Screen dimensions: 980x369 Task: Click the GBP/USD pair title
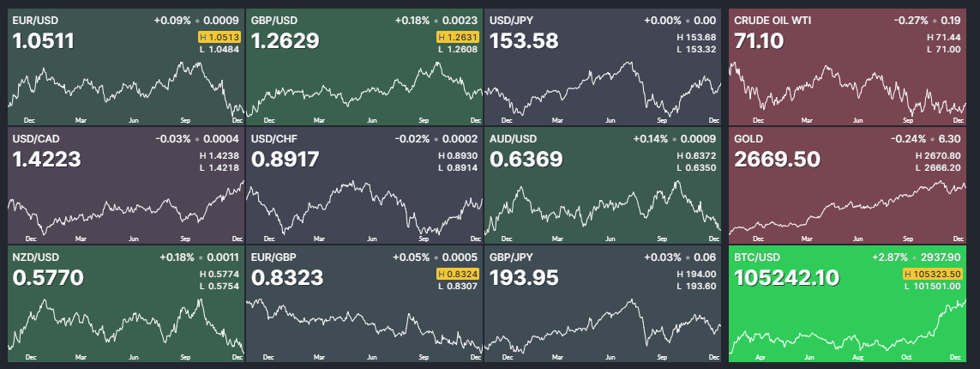[x=273, y=21]
